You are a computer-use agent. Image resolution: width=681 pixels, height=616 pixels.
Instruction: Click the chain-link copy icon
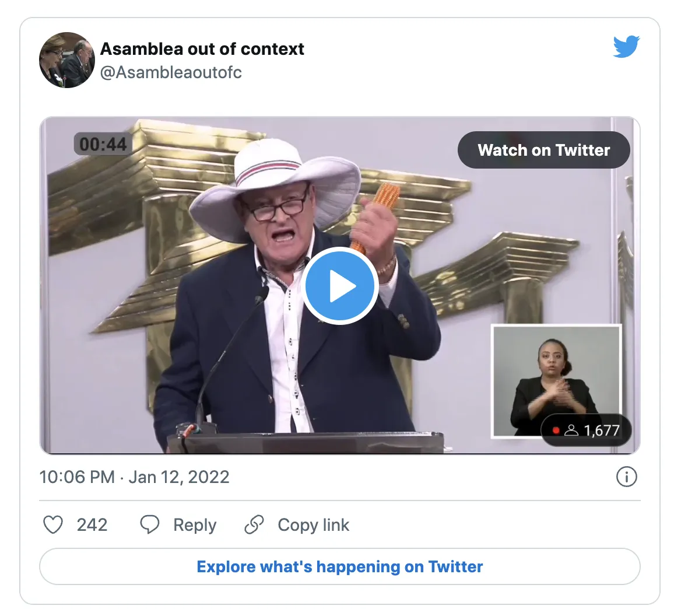254,525
